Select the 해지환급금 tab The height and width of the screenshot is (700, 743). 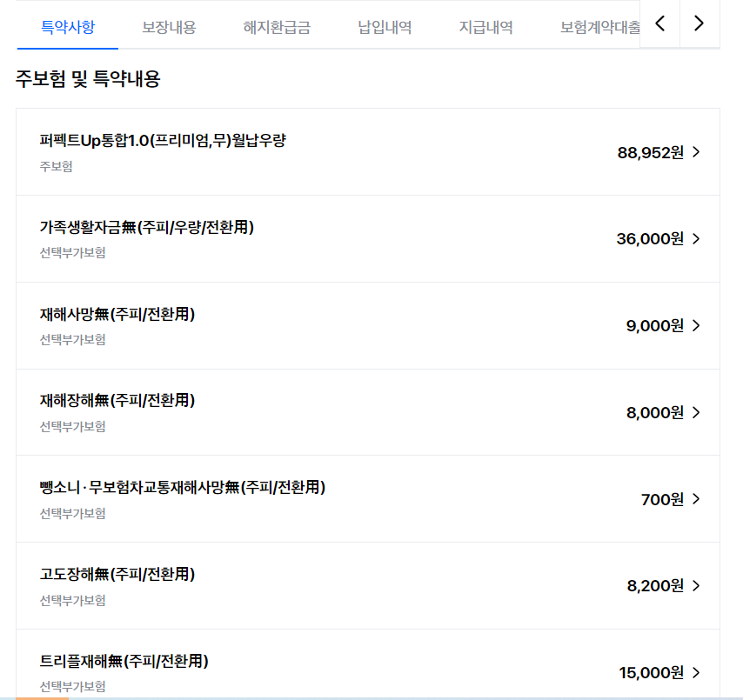pos(277,27)
